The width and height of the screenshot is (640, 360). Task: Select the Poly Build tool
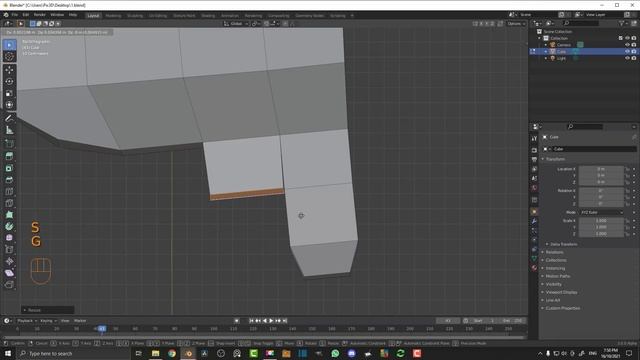(x=9, y=215)
